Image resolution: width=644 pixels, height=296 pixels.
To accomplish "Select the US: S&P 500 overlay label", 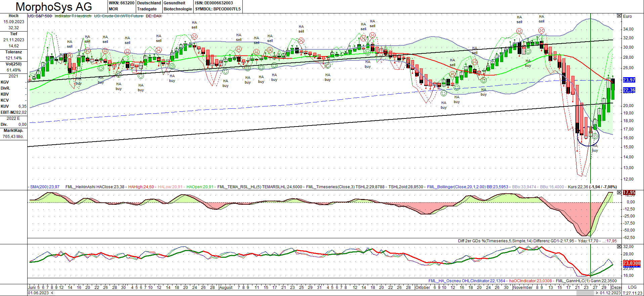I will pos(40,16).
